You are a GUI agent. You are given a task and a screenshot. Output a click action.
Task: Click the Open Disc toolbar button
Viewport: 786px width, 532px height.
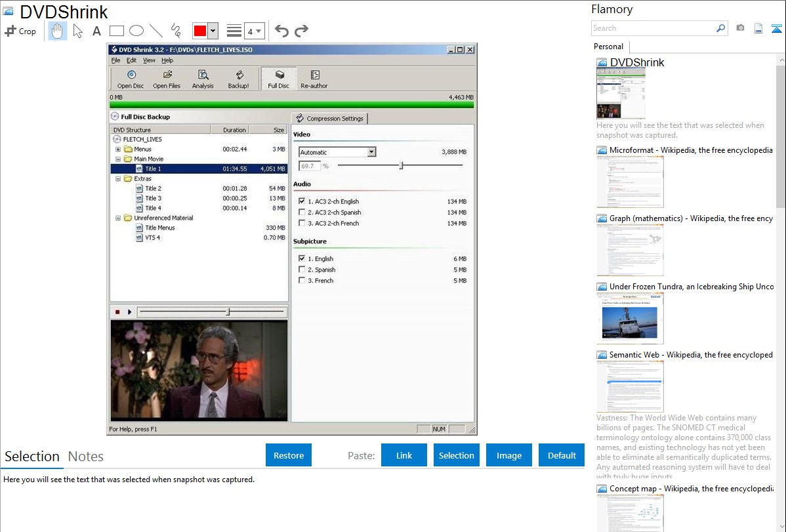click(131, 79)
